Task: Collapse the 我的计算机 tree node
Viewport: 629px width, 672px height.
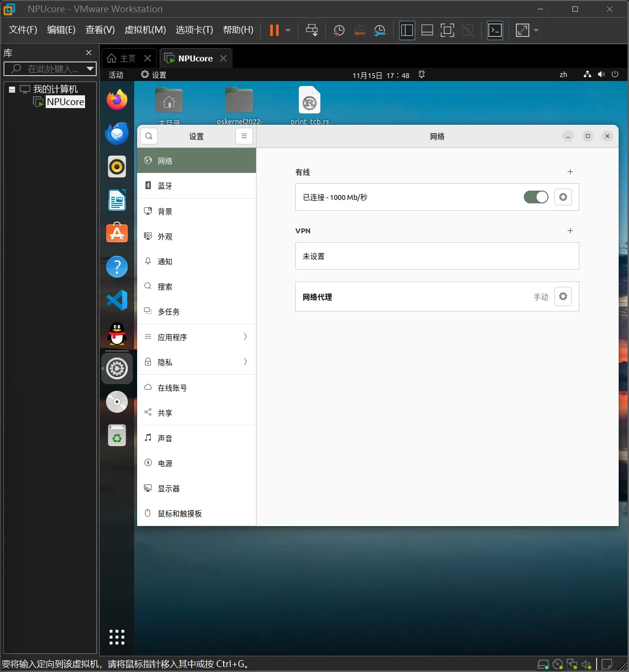Action: tap(12, 89)
